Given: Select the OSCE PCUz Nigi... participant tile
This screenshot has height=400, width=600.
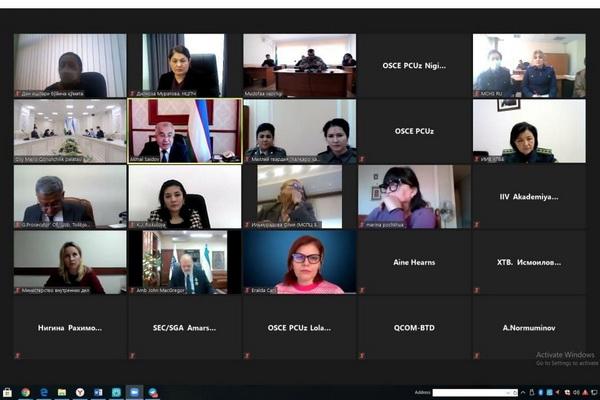Looking at the screenshot, I should [x=414, y=65].
